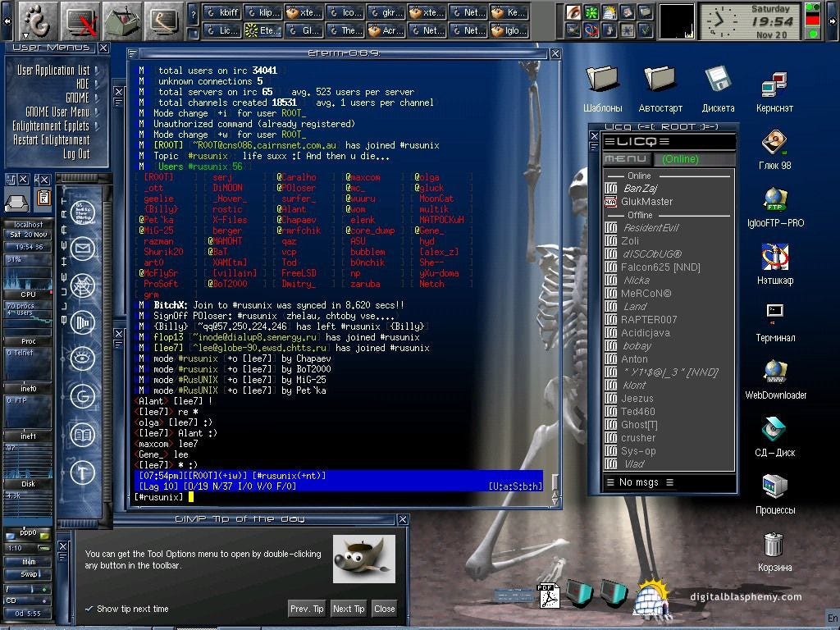Click Prev. Tip in GIMP tip dialog
Image resolution: width=840 pixels, height=630 pixels.
pos(307,609)
